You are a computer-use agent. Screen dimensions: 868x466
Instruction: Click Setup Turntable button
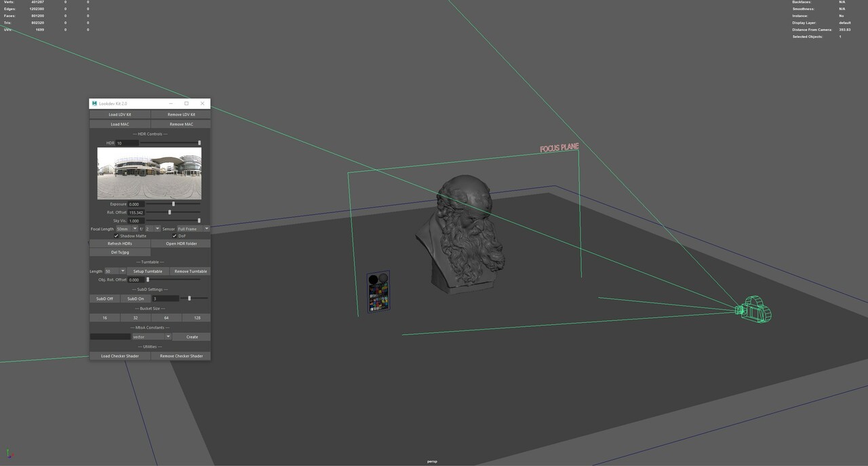pyautogui.click(x=148, y=271)
